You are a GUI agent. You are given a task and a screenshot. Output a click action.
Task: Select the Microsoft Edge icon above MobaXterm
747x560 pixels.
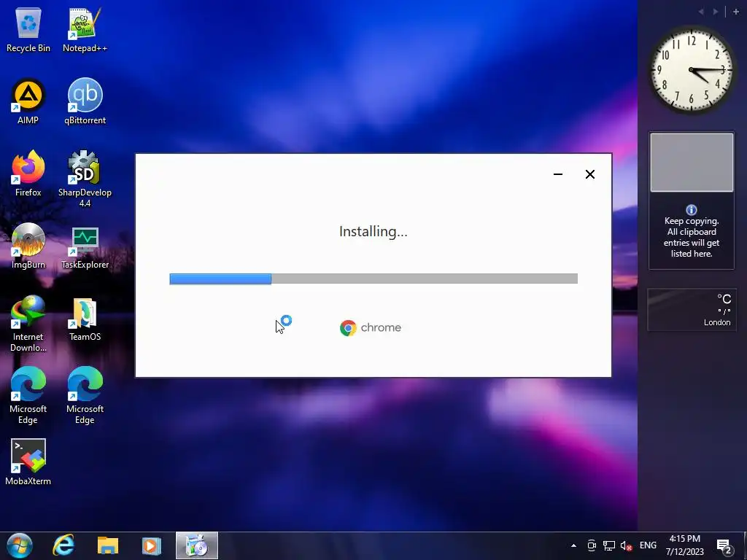28,396
